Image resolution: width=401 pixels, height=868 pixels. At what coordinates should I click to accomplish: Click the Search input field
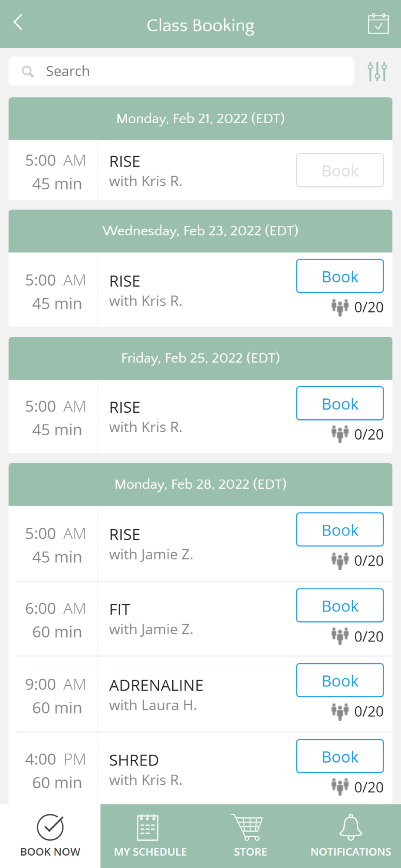[x=181, y=71]
